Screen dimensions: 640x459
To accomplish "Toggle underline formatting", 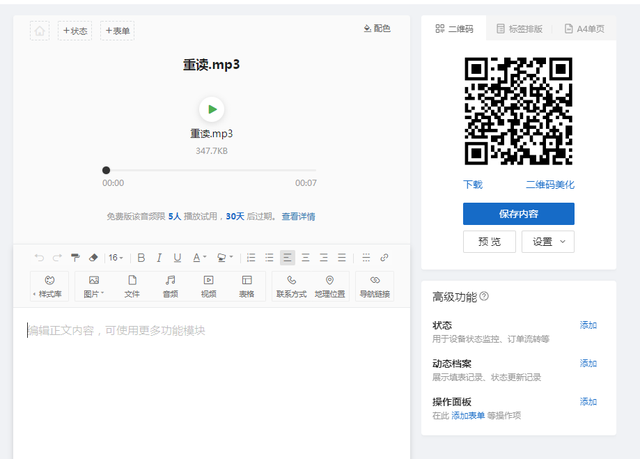I will click(x=177, y=257).
